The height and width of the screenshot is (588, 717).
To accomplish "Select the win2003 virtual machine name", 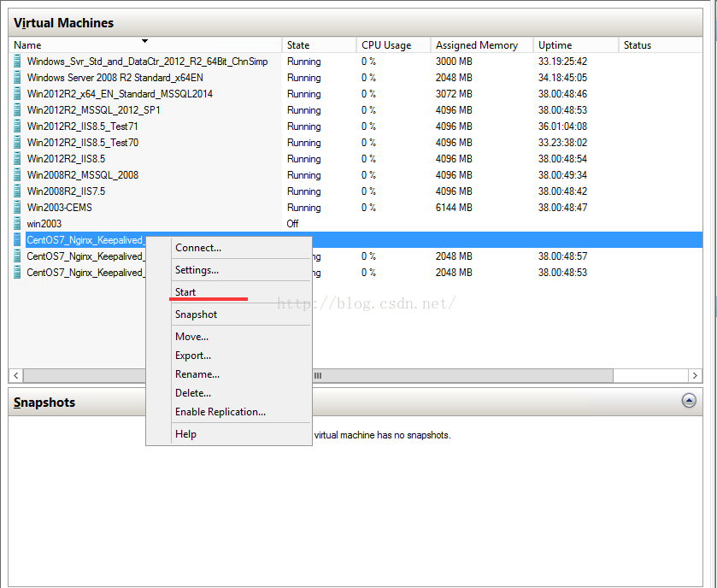I will click(x=44, y=224).
